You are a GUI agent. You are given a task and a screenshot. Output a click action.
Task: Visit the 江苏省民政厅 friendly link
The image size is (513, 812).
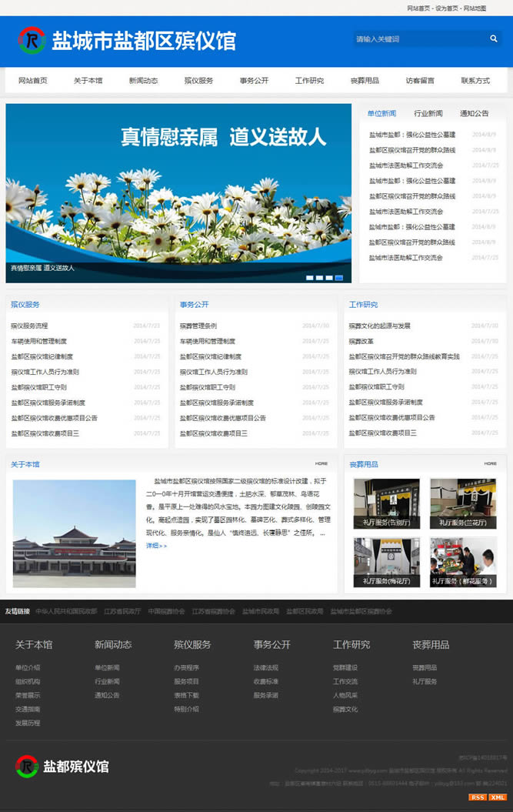click(122, 611)
